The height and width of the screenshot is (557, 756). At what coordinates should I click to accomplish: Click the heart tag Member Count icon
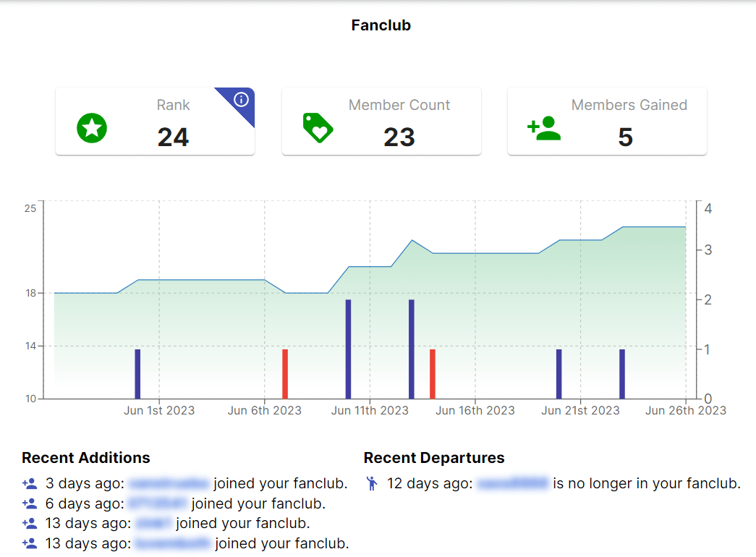[318, 127]
